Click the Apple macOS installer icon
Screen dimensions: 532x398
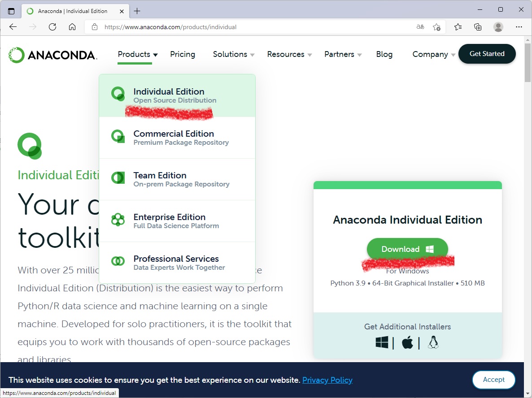pyautogui.click(x=407, y=343)
